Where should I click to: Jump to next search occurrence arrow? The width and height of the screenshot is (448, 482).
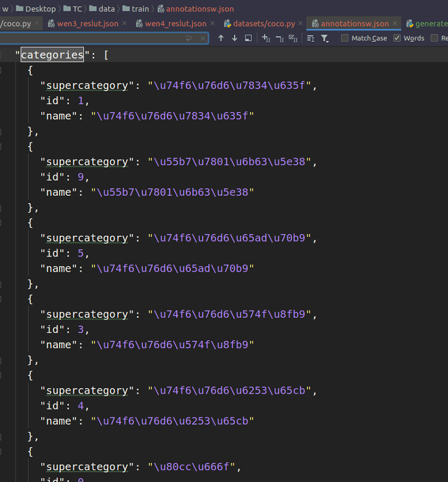point(235,38)
